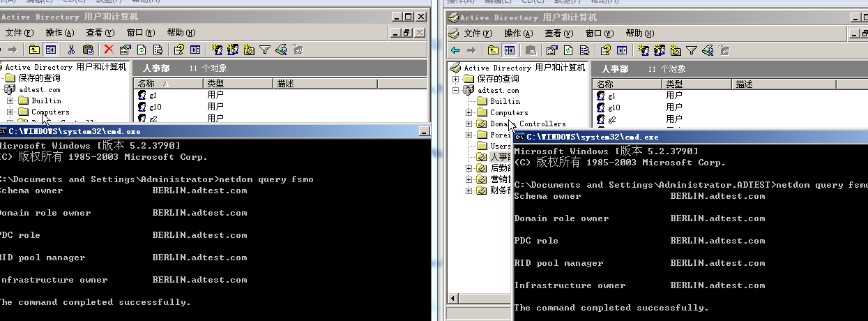Expand Builtin node in left window tree

pos(10,100)
